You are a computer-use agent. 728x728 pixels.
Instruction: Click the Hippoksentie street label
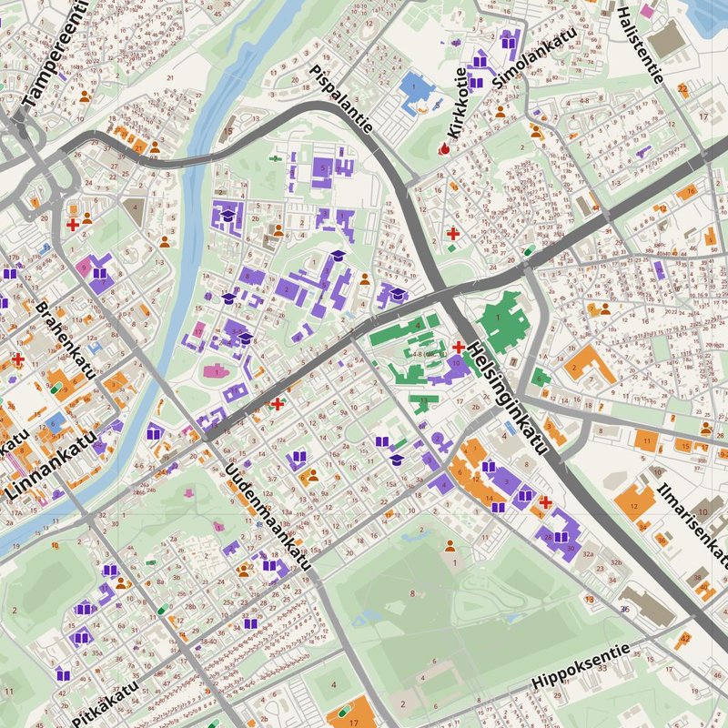[x=581, y=666]
